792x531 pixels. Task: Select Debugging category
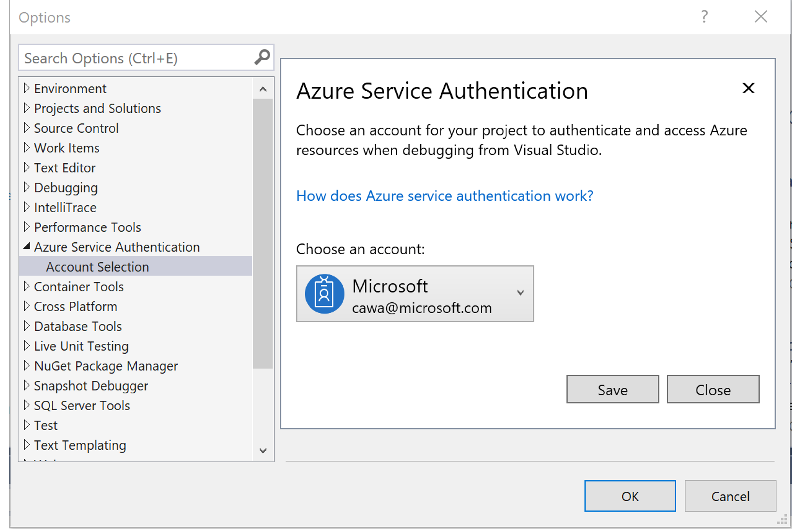(x=66, y=188)
